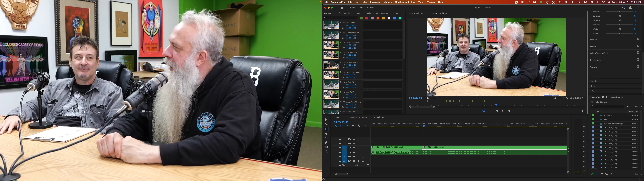This screenshot has height=181, width=644.
Task: Toggle V1 track output eye icon
Action: pyautogui.click(x=354, y=148)
